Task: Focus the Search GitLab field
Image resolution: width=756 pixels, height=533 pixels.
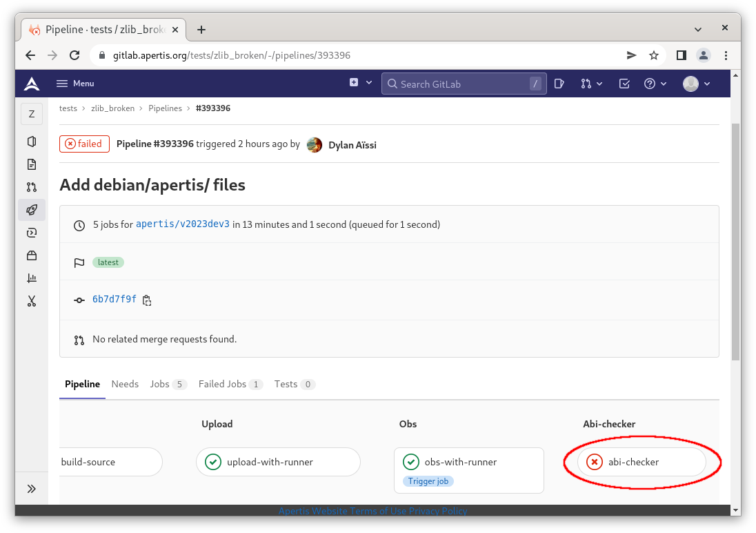Action: point(464,84)
